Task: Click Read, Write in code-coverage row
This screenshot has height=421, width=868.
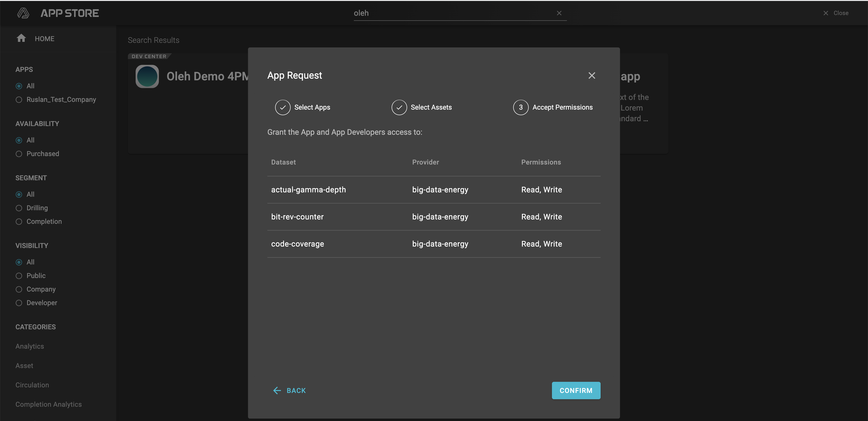Action: pos(542,244)
